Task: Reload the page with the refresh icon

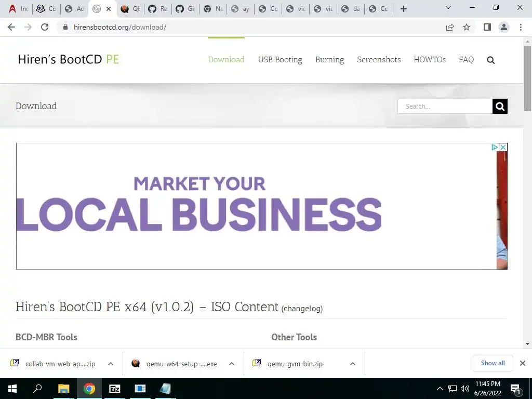Action: [45, 27]
